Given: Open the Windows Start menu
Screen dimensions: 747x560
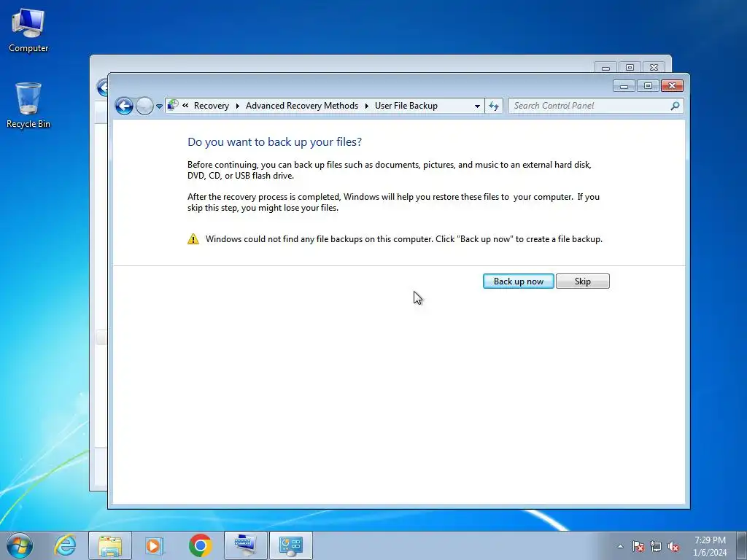Looking at the screenshot, I should click(20, 545).
